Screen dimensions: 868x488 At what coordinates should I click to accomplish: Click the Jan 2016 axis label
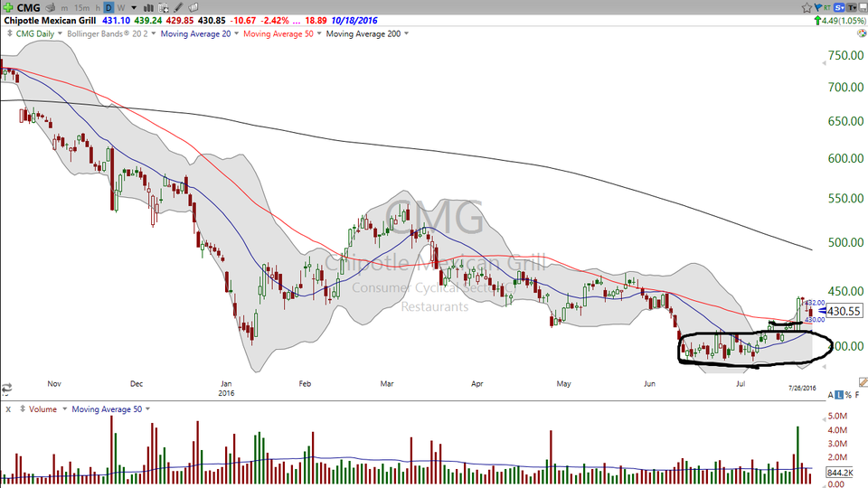(226, 389)
